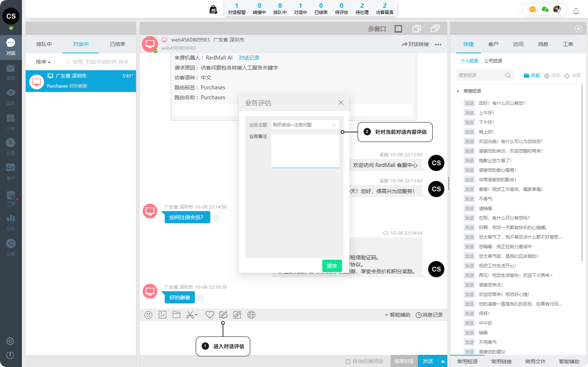This screenshot has height=367, width=588.
Task: Click the 业务备注 text area
Action: coord(305,151)
